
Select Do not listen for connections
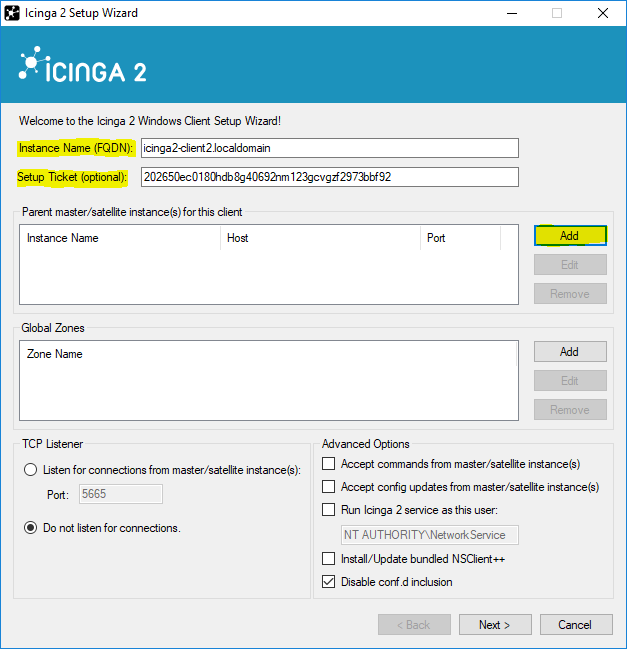pyautogui.click(x=30, y=528)
